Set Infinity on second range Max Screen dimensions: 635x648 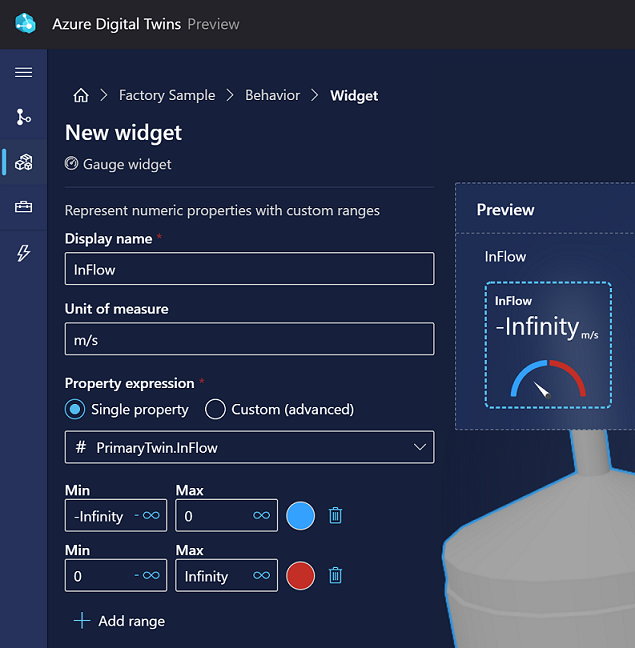pyautogui.click(x=262, y=575)
